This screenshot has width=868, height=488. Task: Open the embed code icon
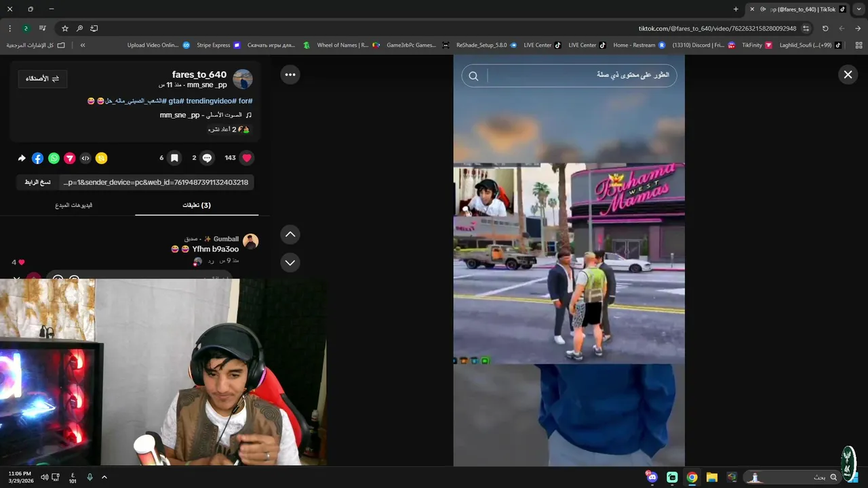point(85,158)
